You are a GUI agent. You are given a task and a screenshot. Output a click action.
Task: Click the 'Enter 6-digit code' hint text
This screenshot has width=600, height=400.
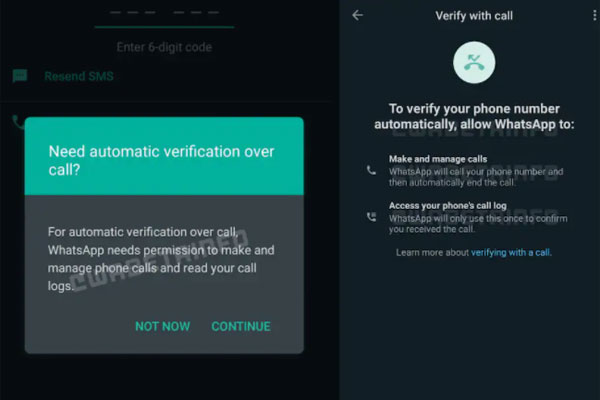[164, 47]
